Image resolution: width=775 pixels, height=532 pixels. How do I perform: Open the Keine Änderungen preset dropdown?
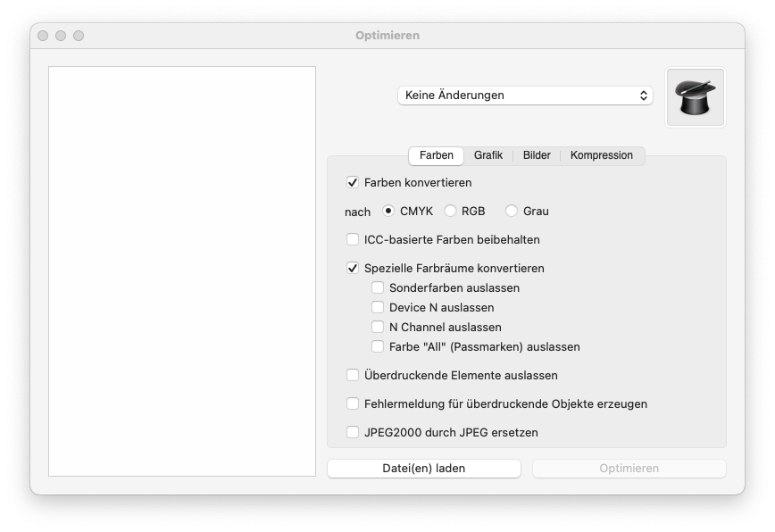[x=525, y=96]
